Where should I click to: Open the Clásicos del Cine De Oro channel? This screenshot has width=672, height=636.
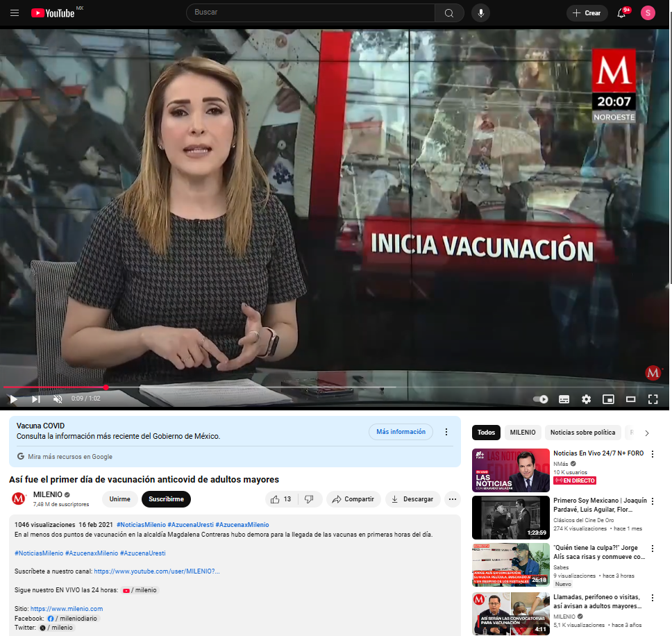[583, 520]
